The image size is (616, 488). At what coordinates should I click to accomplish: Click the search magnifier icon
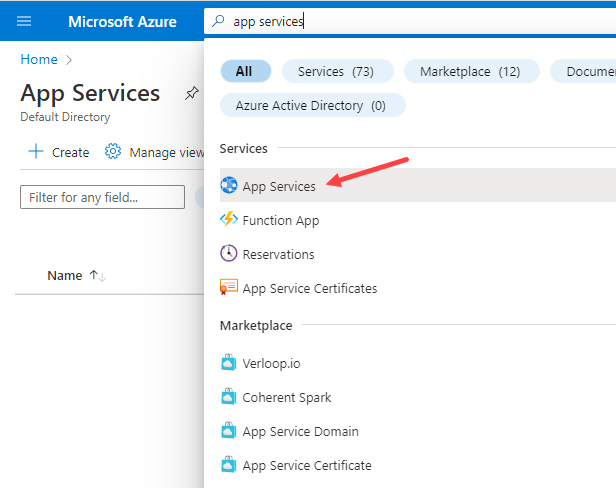218,20
